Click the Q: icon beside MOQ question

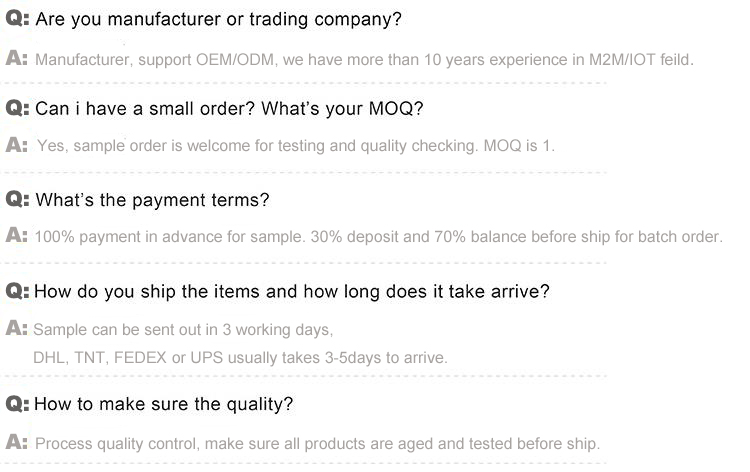pyautogui.click(x=17, y=108)
